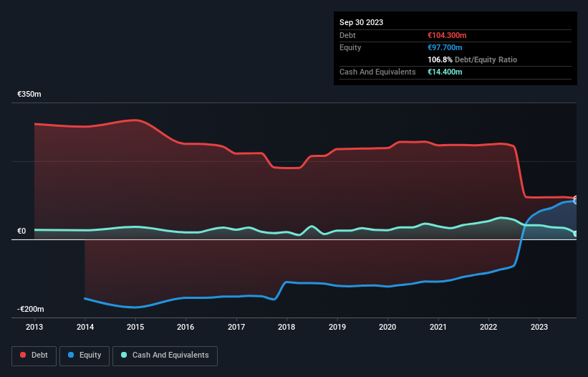The image size is (588, 377).
Task: Click the 2019 x-axis label
Action: click(x=337, y=327)
